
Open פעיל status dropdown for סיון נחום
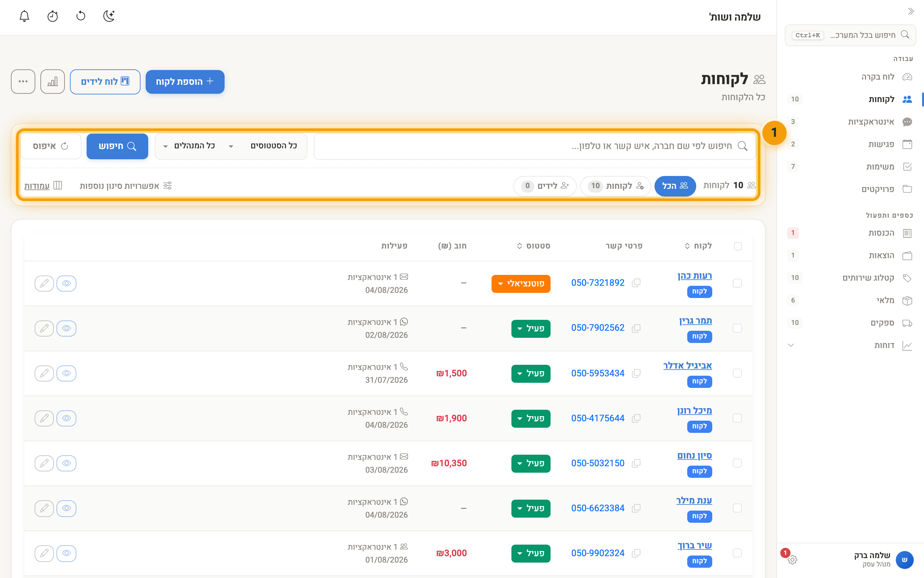click(x=531, y=464)
